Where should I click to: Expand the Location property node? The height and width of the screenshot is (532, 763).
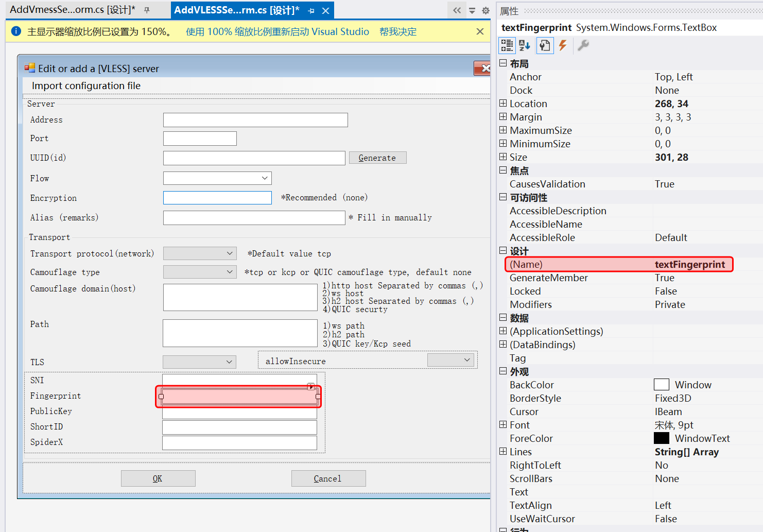(x=503, y=104)
